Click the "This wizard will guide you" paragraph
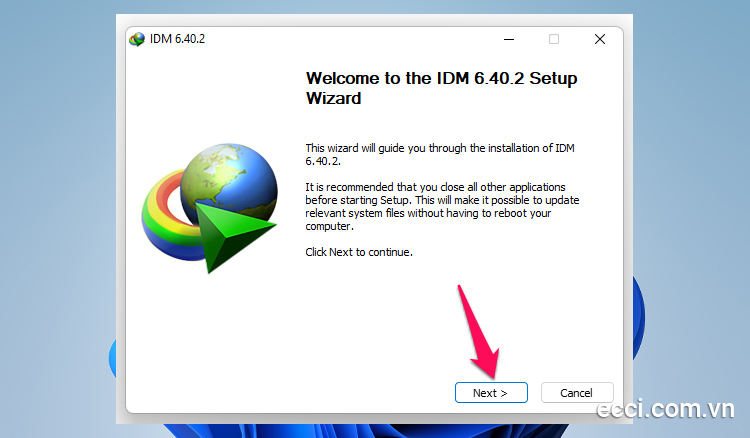 [440, 154]
